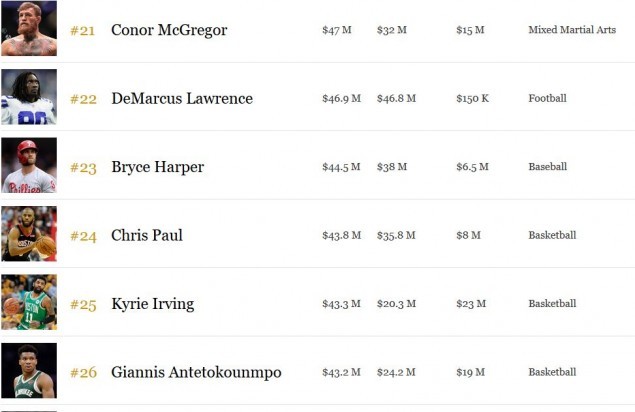Click the Mixed Martial Arts sport label
This screenshot has height=412, width=635.
pyautogui.click(x=572, y=30)
